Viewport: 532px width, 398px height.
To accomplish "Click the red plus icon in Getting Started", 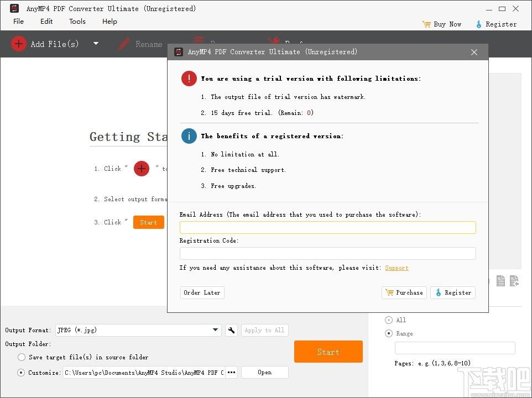I will (142, 169).
